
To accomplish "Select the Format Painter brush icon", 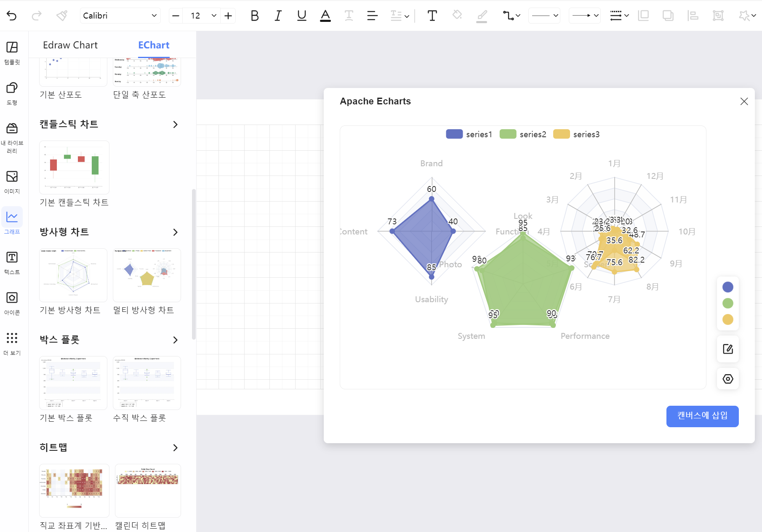I will tap(62, 16).
